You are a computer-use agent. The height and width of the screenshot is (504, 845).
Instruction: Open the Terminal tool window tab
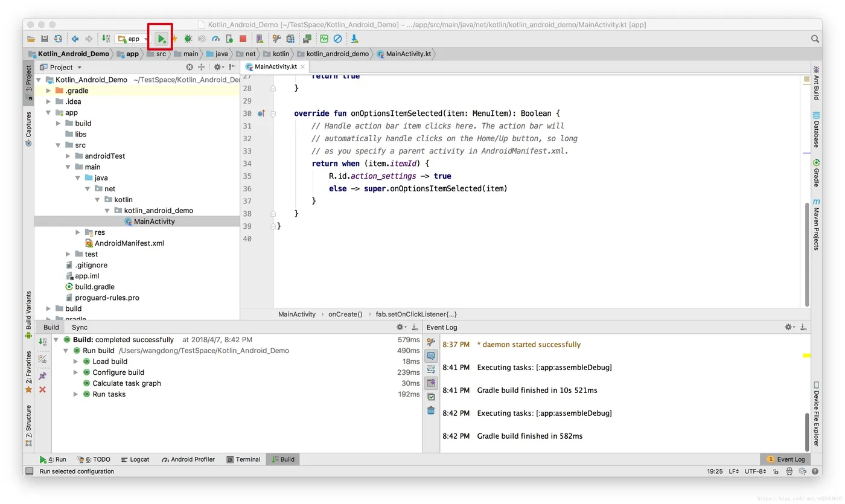point(244,459)
